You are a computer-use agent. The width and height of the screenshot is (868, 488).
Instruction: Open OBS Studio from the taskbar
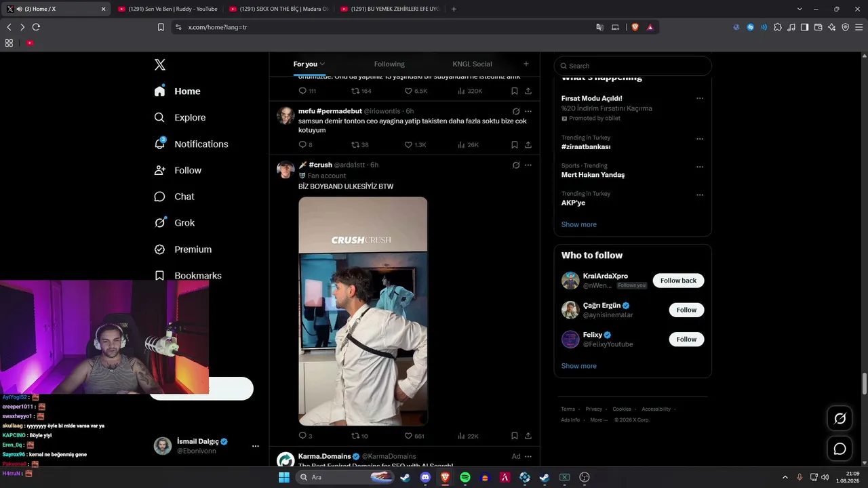point(585,477)
